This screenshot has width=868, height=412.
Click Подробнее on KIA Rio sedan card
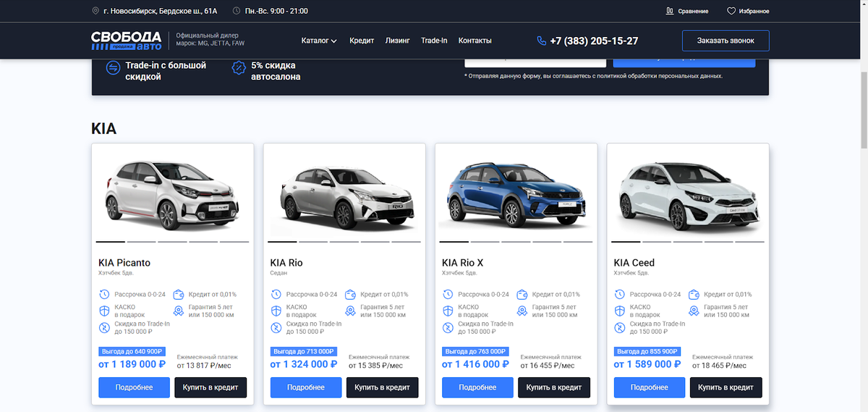305,387
